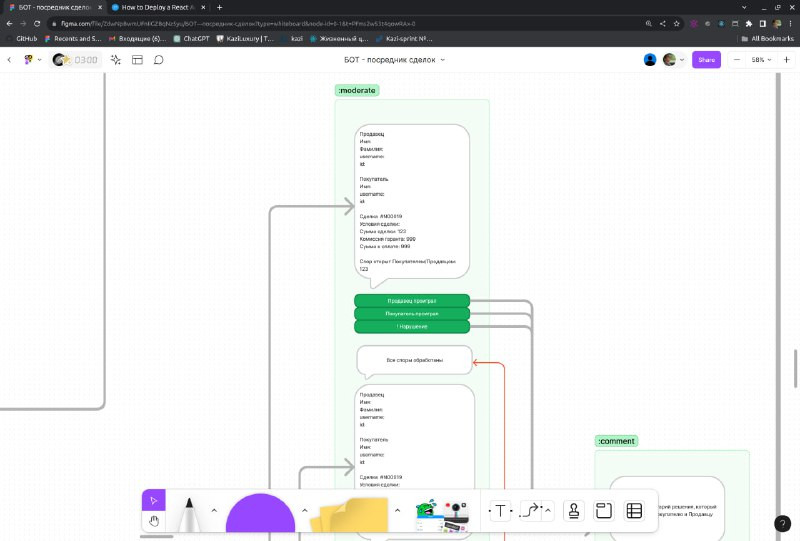The image size is (800, 541).
Task: Open the comments speech bubble tool
Action: tap(159, 60)
